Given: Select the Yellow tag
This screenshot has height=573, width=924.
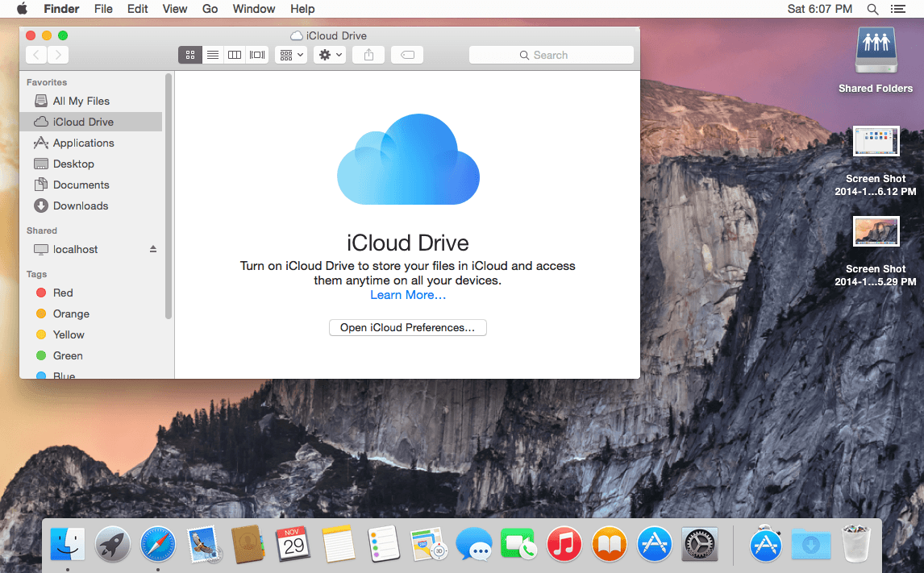Looking at the screenshot, I should 91,334.
